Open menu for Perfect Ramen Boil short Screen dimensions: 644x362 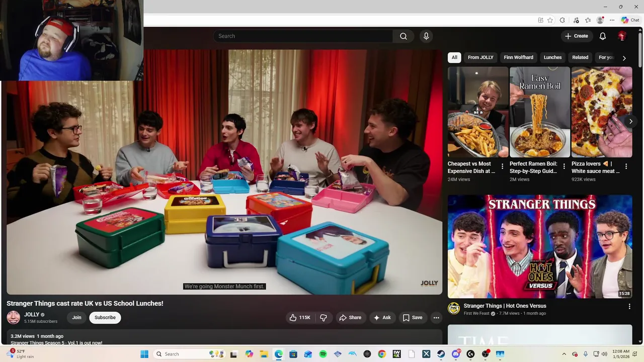pyautogui.click(x=564, y=166)
